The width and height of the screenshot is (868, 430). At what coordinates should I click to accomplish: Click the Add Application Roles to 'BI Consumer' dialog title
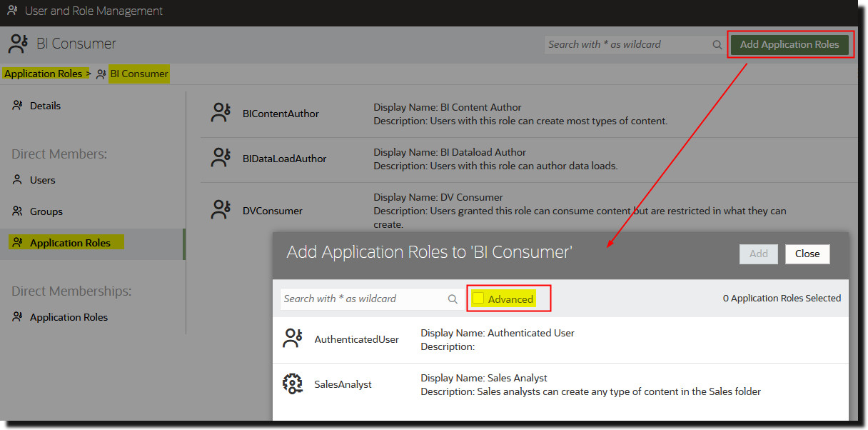[x=429, y=251]
